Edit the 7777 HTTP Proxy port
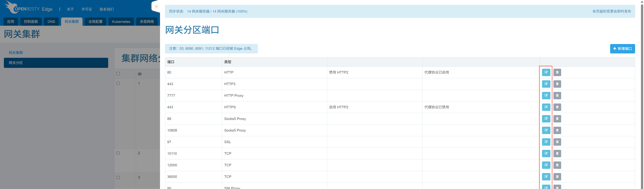Image resolution: width=644 pixels, height=189 pixels. click(x=546, y=95)
